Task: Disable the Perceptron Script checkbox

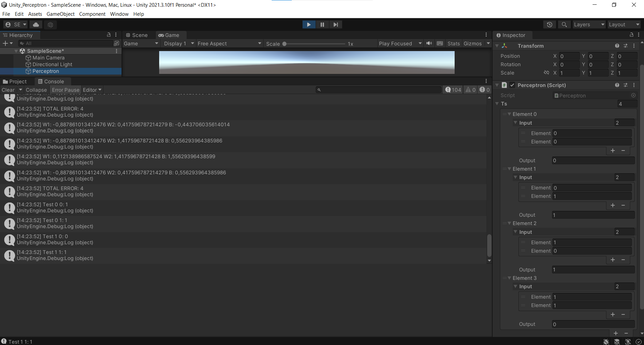Action: (x=512, y=85)
